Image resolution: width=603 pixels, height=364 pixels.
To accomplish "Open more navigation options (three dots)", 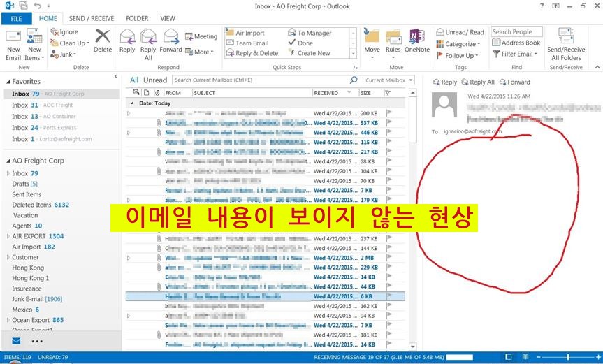I will tap(37, 342).
